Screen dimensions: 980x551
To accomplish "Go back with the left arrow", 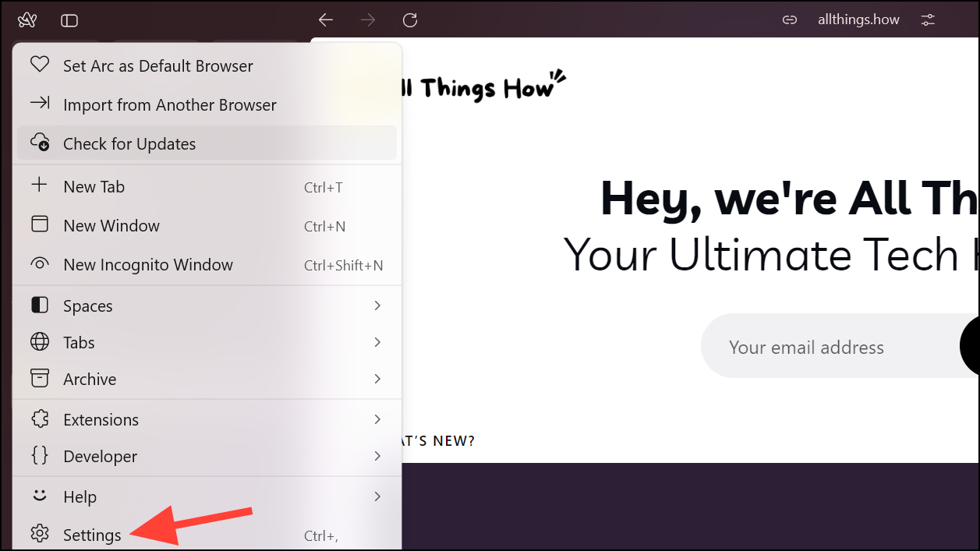I will pos(326,20).
